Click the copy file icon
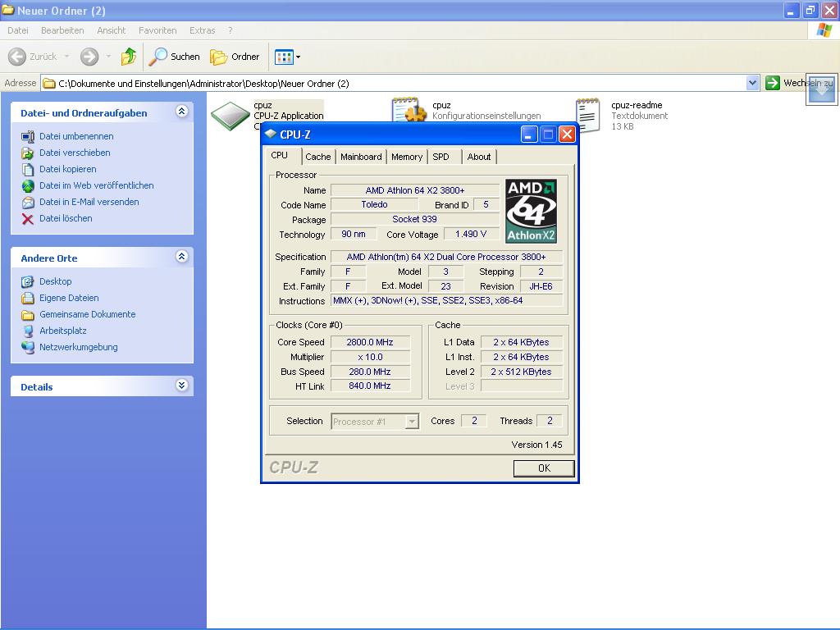Image resolution: width=840 pixels, height=630 pixels. [x=28, y=170]
